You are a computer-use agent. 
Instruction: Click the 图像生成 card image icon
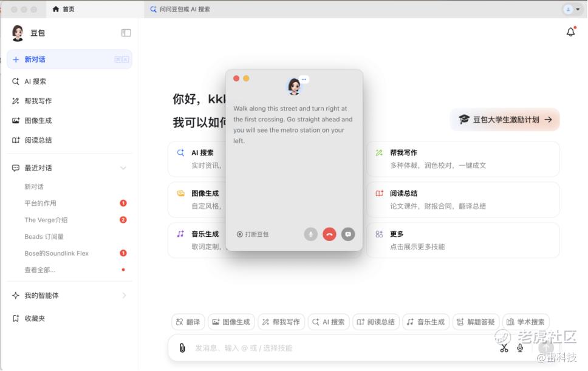click(x=180, y=193)
